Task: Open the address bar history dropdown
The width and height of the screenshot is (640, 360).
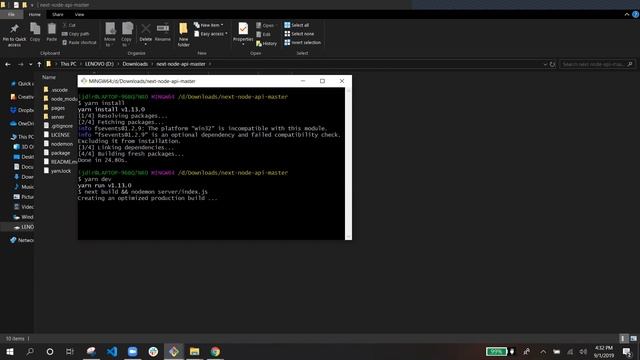Action: pos(545,64)
